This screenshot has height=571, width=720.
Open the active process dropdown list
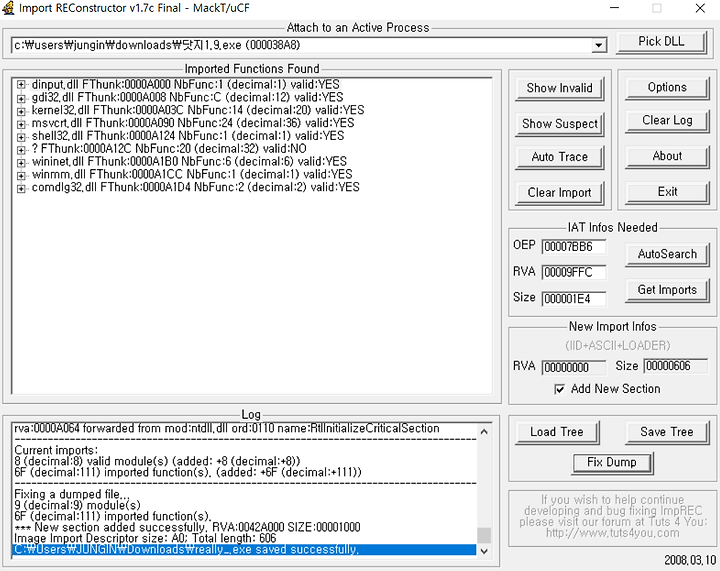tap(598, 45)
